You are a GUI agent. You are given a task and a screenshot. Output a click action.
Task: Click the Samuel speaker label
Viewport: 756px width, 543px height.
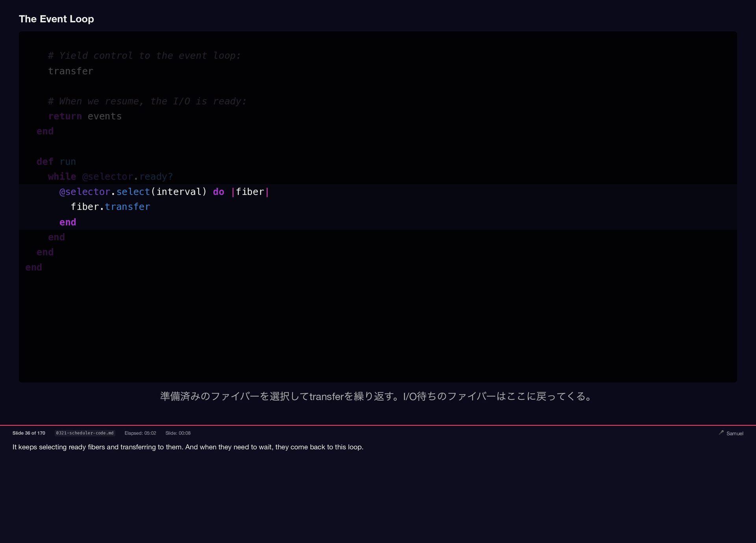click(x=735, y=433)
